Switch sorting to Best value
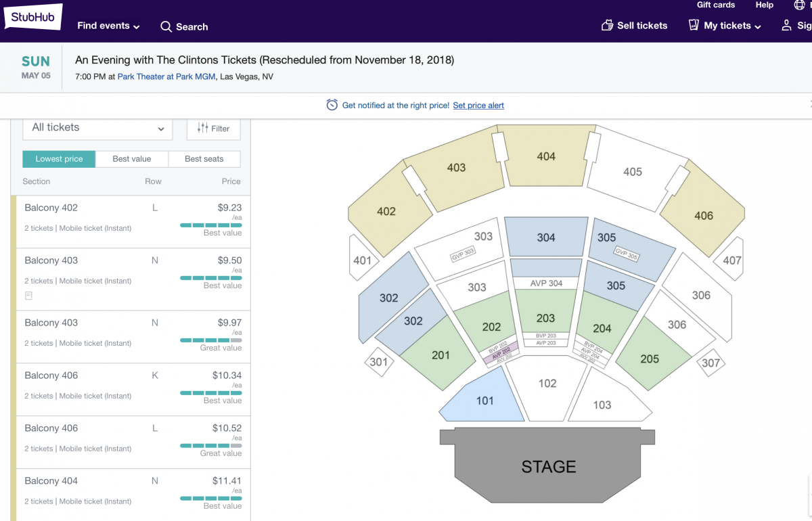 [x=132, y=159]
